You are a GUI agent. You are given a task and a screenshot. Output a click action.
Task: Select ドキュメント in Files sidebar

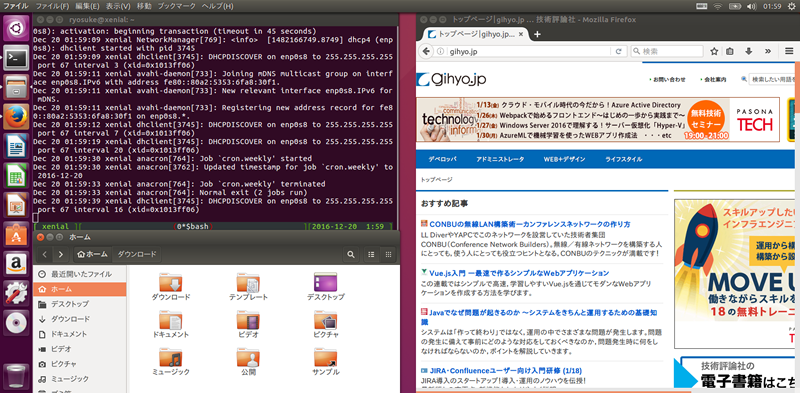coord(80,334)
